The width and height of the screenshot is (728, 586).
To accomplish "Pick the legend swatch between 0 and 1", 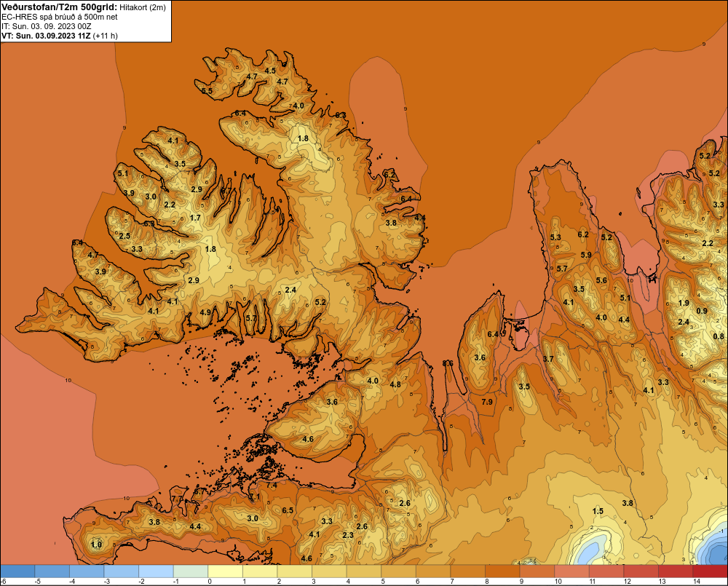I will tap(225, 571).
